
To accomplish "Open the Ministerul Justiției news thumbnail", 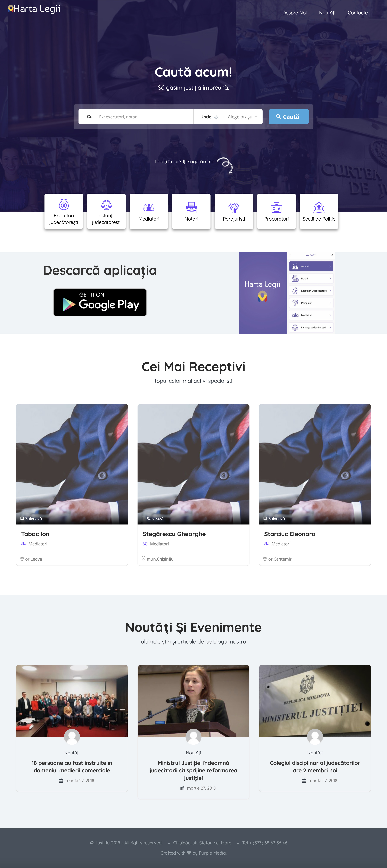I will tap(315, 701).
